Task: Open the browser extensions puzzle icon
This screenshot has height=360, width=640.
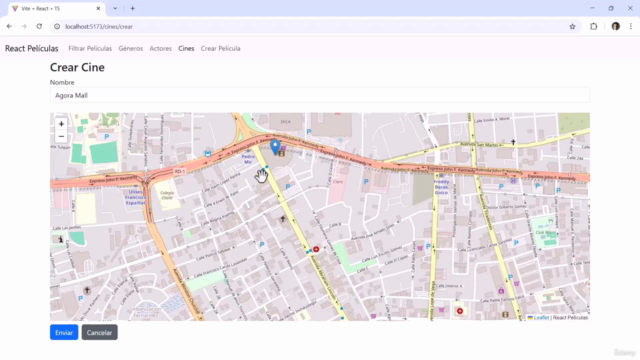Action: pos(593,27)
